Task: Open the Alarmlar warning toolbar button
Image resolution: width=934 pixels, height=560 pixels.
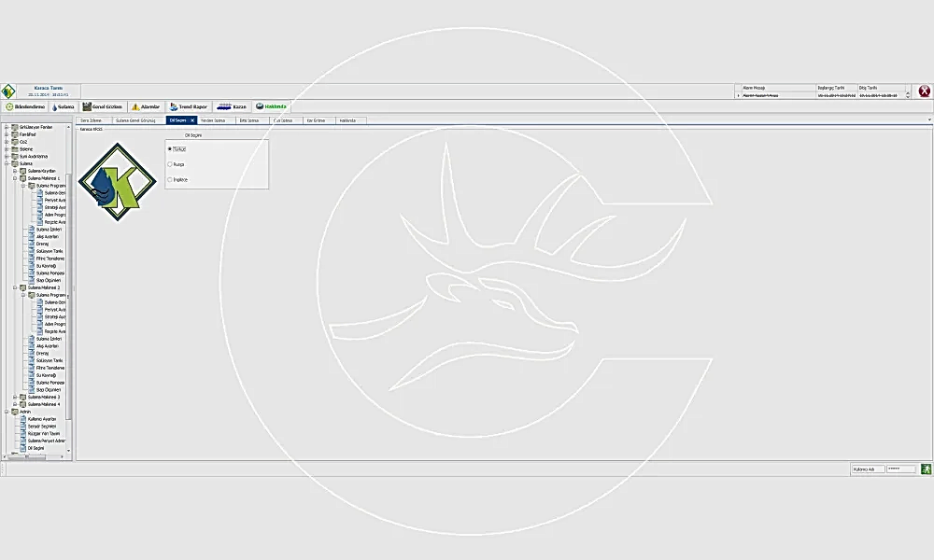Action: [146, 107]
